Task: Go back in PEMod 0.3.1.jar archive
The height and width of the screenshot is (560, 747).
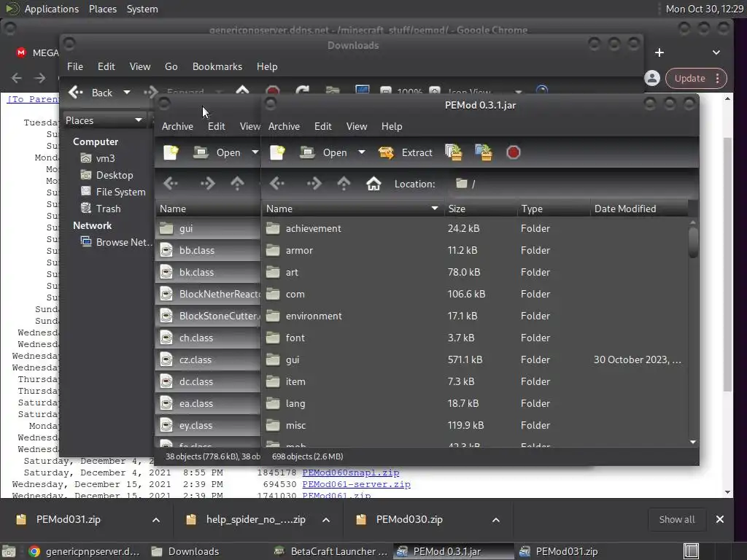Action: (276, 184)
